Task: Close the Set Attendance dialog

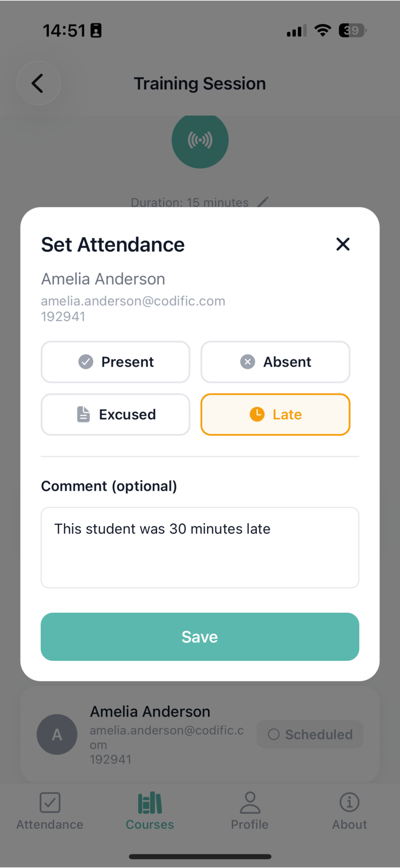Action: click(x=343, y=244)
